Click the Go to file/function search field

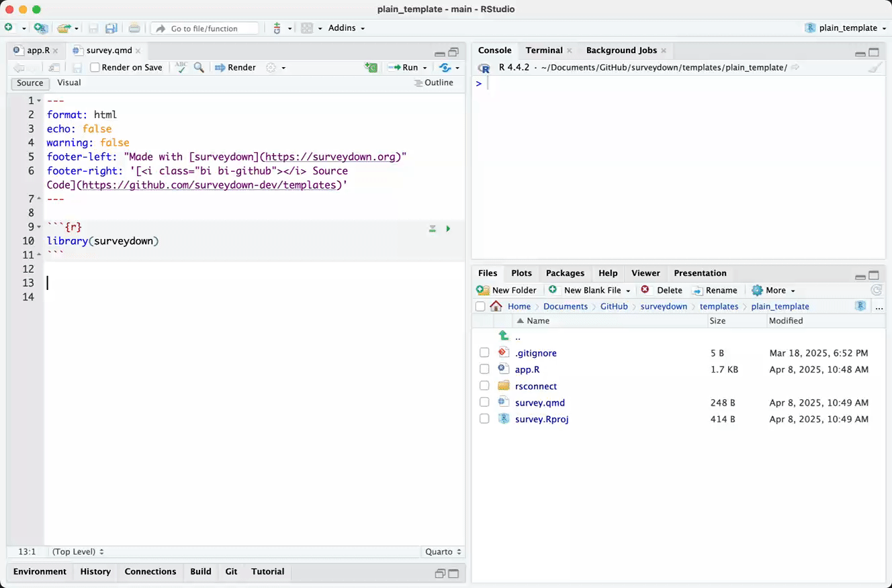click(x=205, y=28)
